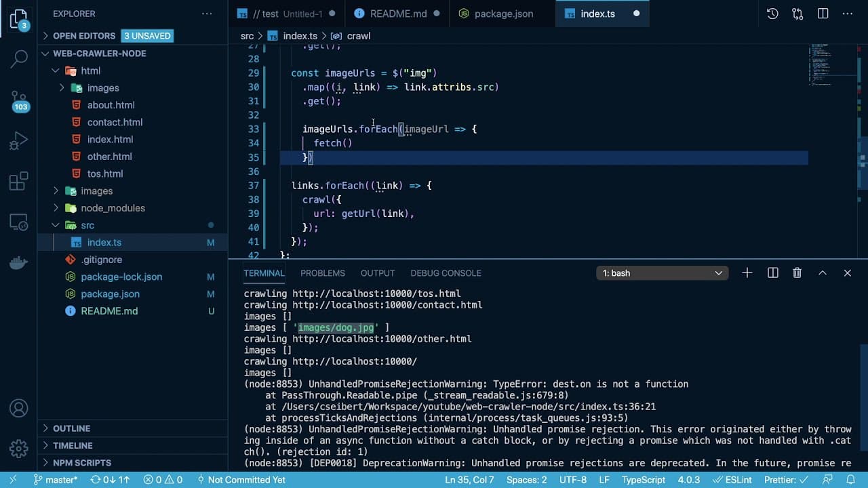Open the 1: bash terminal dropdown
The width and height of the screenshot is (868, 488).
[x=662, y=273]
